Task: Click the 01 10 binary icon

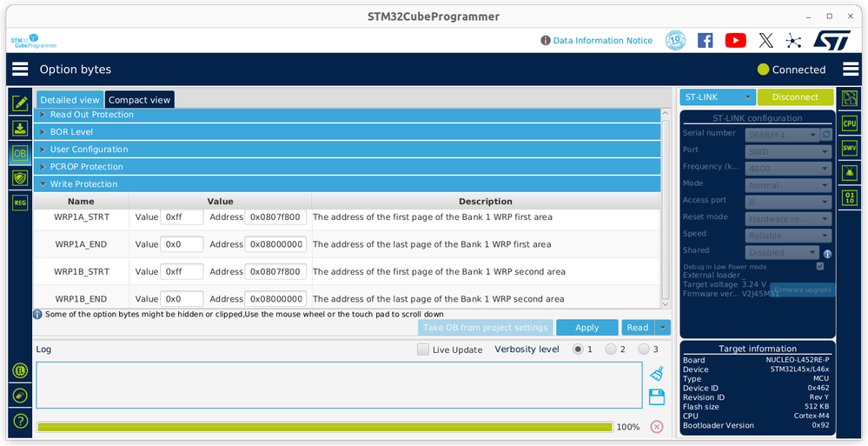Action: (849, 198)
